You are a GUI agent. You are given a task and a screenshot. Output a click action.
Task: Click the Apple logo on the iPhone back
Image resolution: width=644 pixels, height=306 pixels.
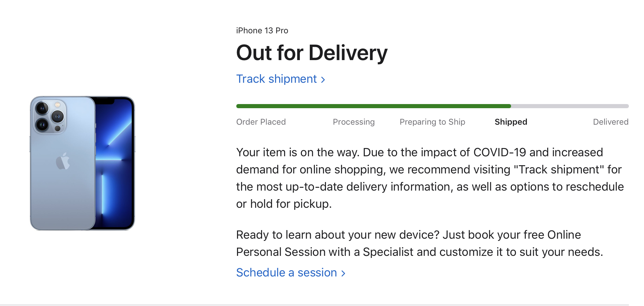[x=63, y=161]
